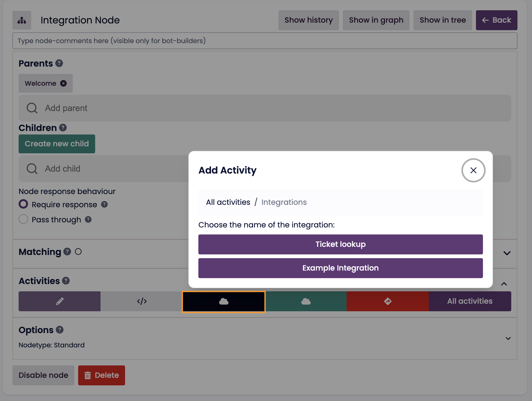The image size is (532, 401).
Task: Expand the Options section chevron
Action: [508, 338]
